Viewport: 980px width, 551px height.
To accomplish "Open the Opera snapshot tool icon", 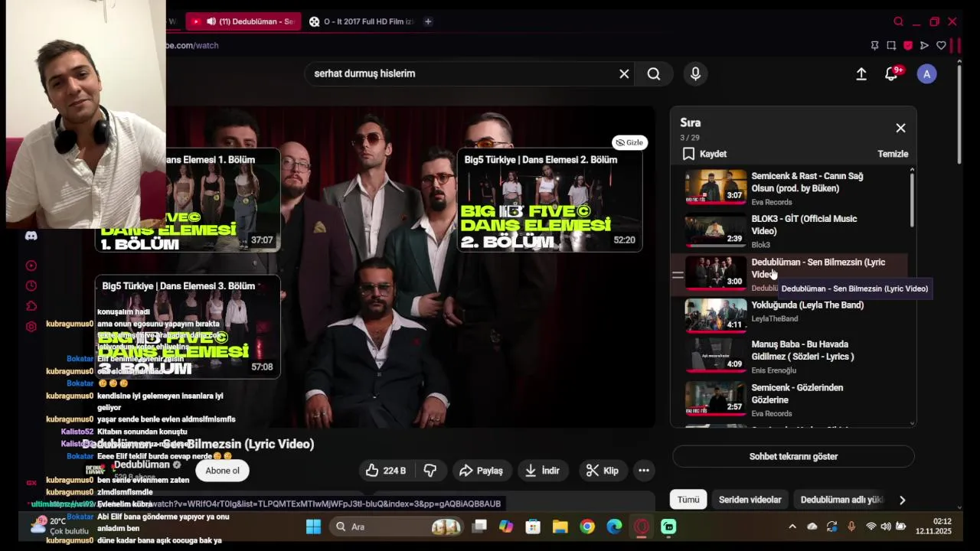I will click(x=891, y=45).
